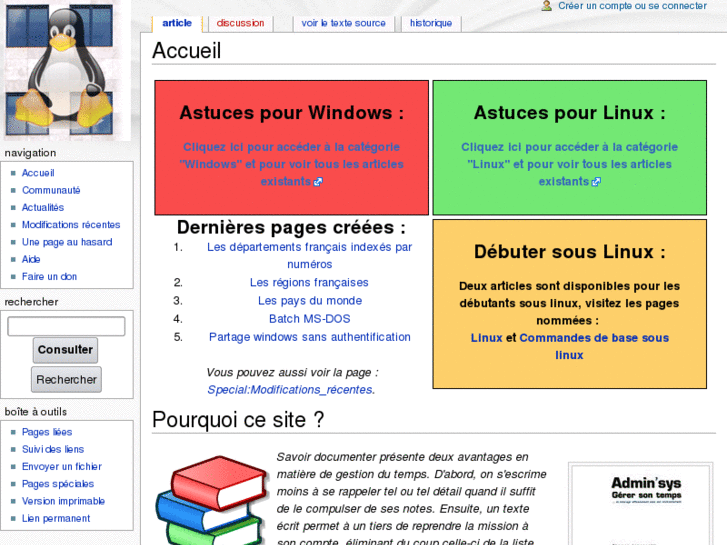Click the Débuter sous Linux heading
727x545 pixels.
coord(569,252)
